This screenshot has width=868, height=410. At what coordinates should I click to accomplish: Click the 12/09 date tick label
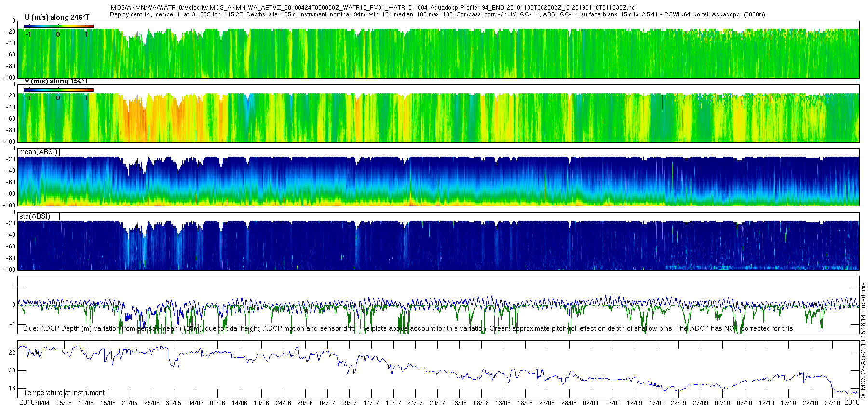pos(635,403)
